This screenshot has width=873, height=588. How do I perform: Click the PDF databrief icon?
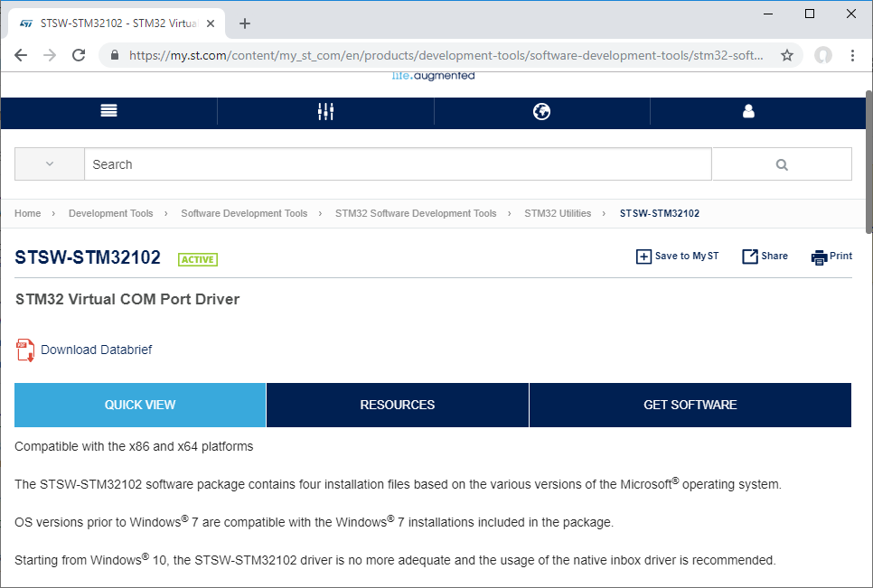25,350
